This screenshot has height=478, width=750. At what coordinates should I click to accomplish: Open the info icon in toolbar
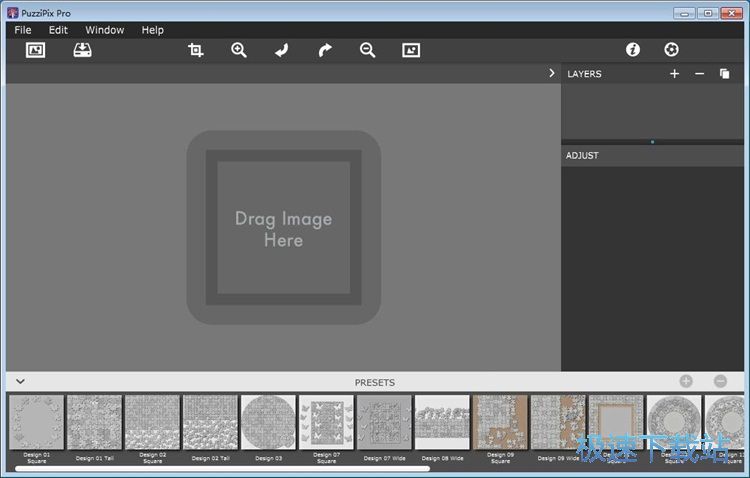(x=633, y=50)
